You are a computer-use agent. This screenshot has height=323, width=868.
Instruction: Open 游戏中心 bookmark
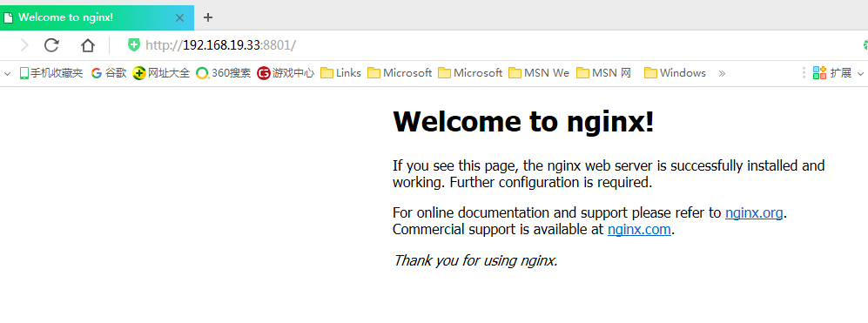[286, 73]
